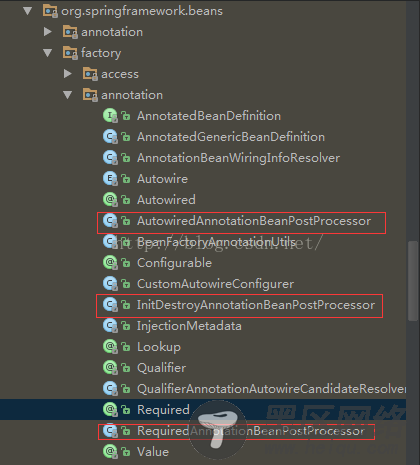420x465 pixels.
Task: Click the annotation icon of Configurable
Action: click(x=110, y=263)
